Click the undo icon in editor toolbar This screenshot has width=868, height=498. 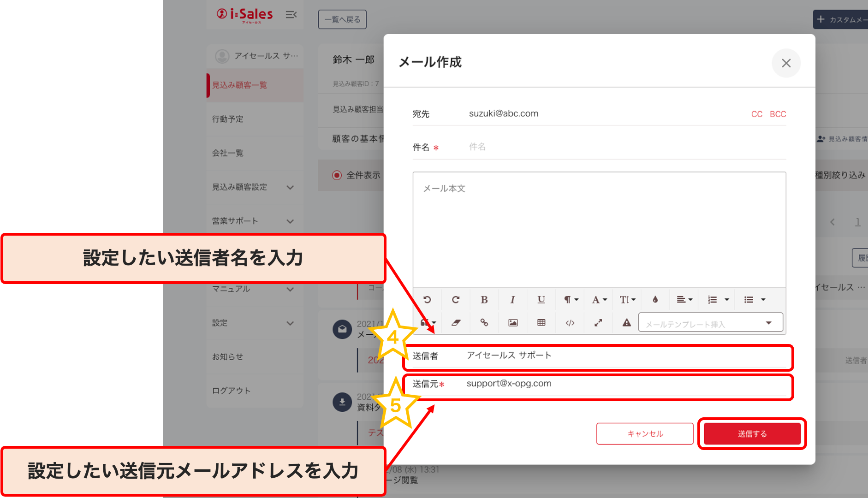(x=427, y=300)
